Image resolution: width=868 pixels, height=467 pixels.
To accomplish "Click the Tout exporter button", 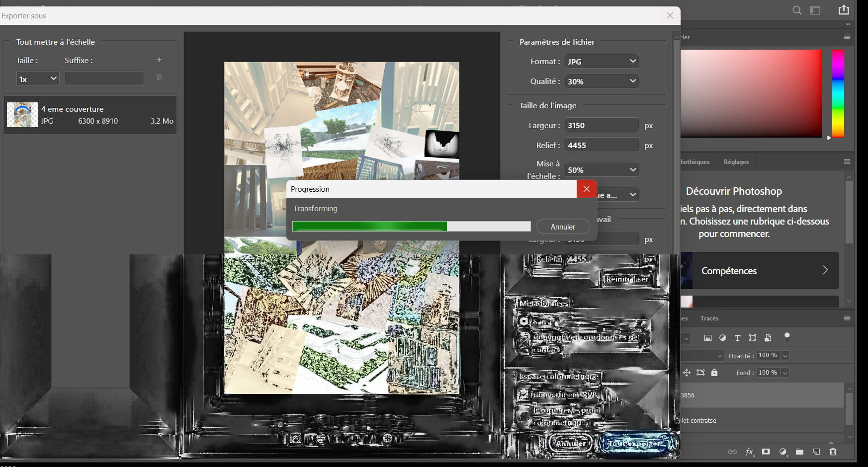I will pos(635,443).
